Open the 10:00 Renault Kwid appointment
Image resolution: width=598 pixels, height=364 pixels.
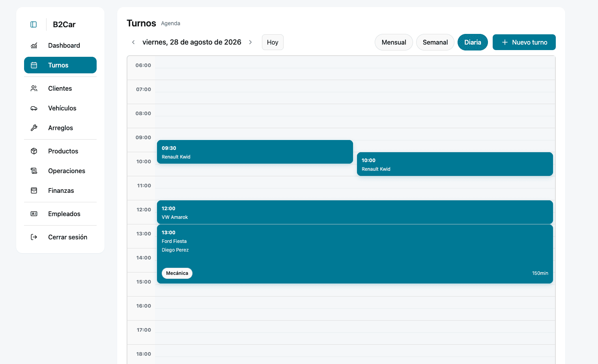pos(455,164)
